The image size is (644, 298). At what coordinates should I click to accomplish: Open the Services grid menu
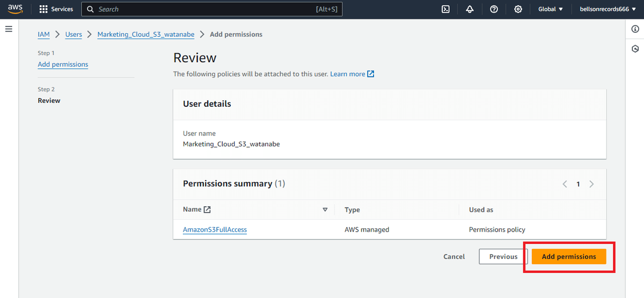click(x=56, y=9)
